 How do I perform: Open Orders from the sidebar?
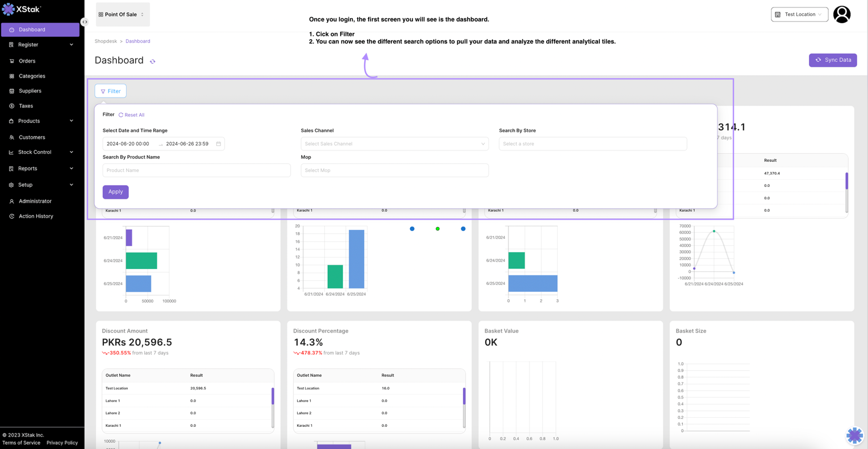[27, 61]
